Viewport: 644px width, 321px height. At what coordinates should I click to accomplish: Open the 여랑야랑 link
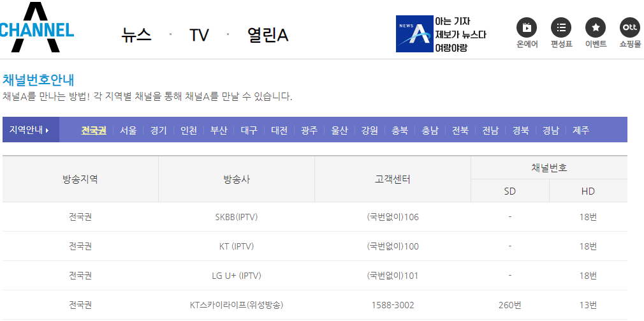[x=451, y=48]
